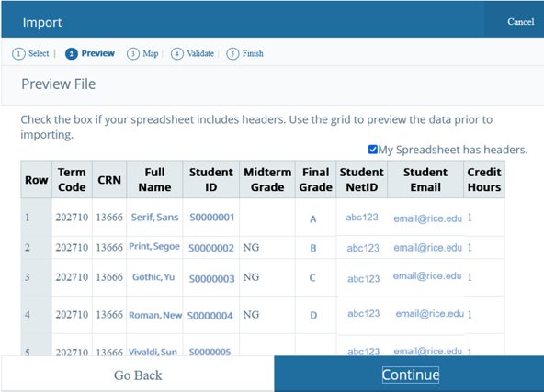Viewport: 544px width, 392px height.
Task: Click the Midterm Grade column header
Action: point(267,180)
